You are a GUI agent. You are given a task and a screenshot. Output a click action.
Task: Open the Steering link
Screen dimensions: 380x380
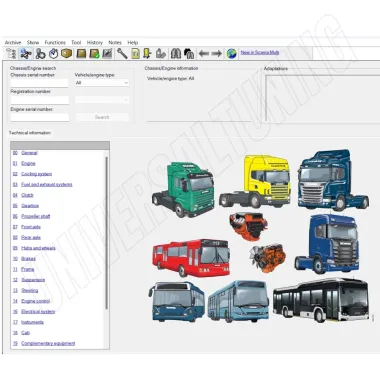pyautogui.click(x=29, y=290)
